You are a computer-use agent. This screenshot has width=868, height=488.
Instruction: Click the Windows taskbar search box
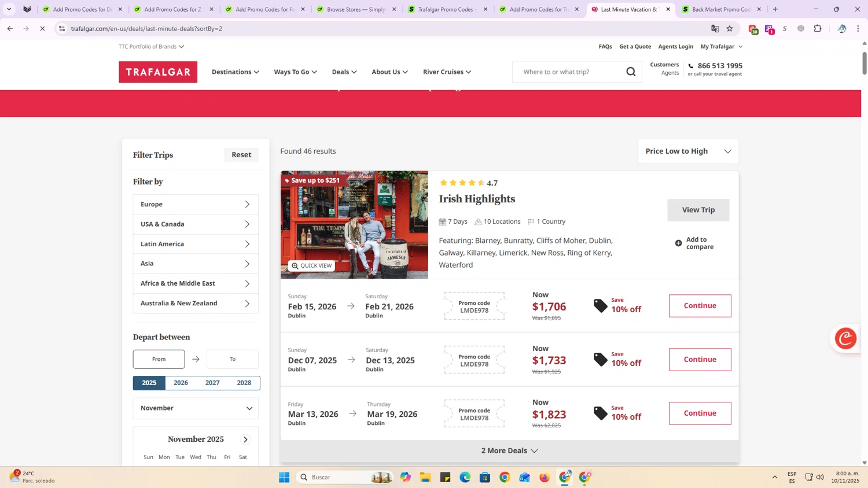(345, 477)
